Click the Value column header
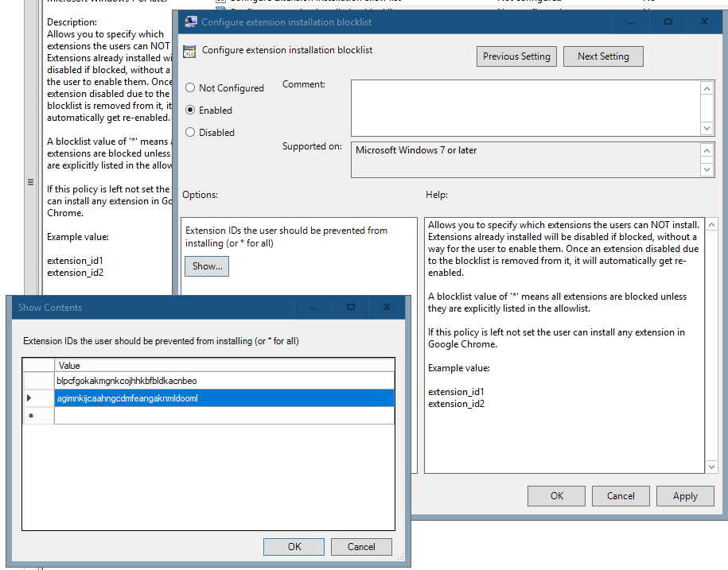 [224, 366]
